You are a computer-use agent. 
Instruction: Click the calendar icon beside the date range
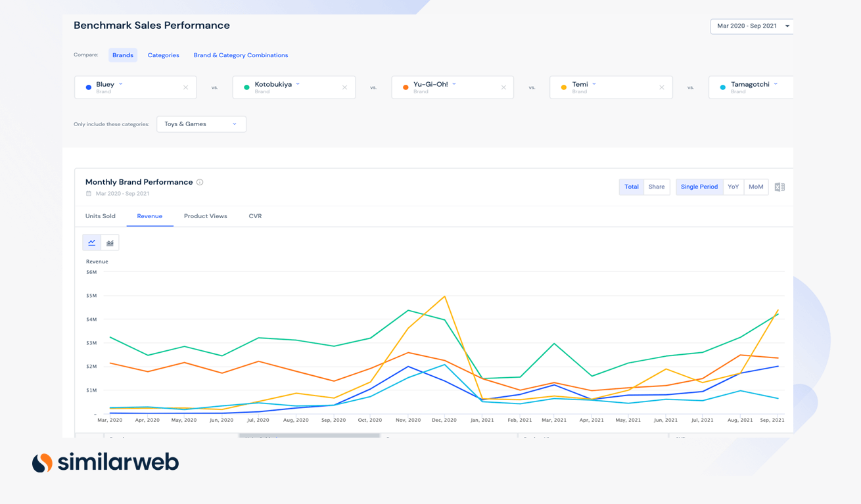[x=89, y=193]
